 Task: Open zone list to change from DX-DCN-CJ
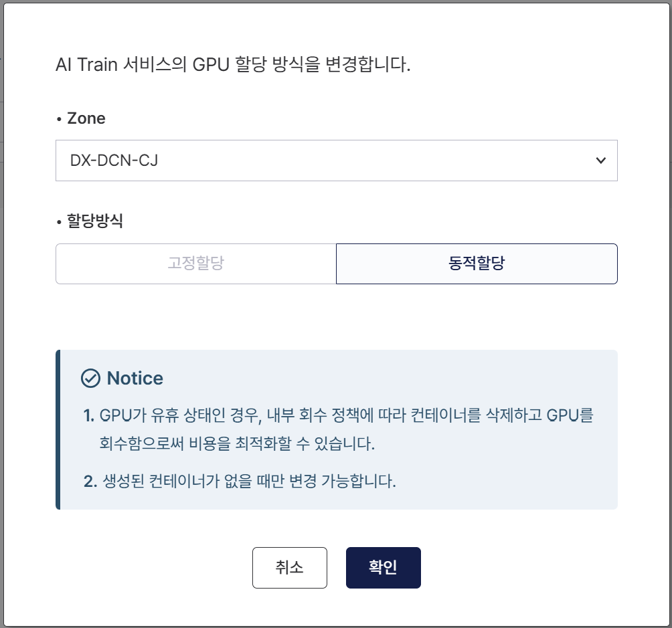coord(336,161)
